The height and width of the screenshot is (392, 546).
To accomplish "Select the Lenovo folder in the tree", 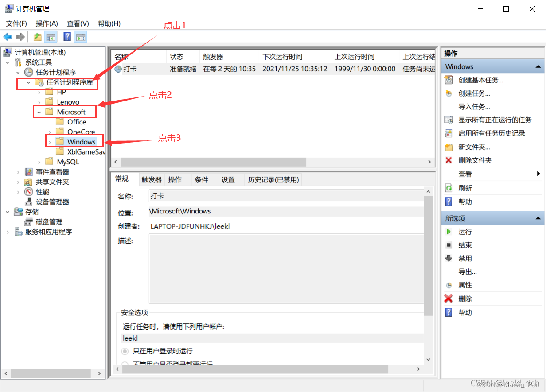I will 68,102.
